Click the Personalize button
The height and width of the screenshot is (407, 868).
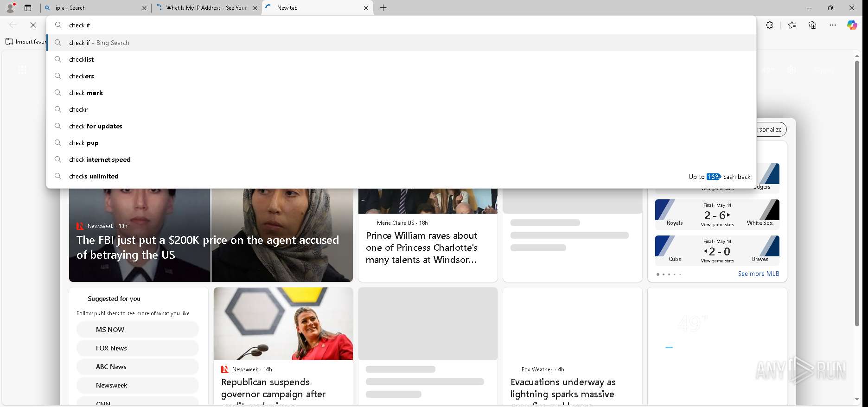click(x=771, y=129)
